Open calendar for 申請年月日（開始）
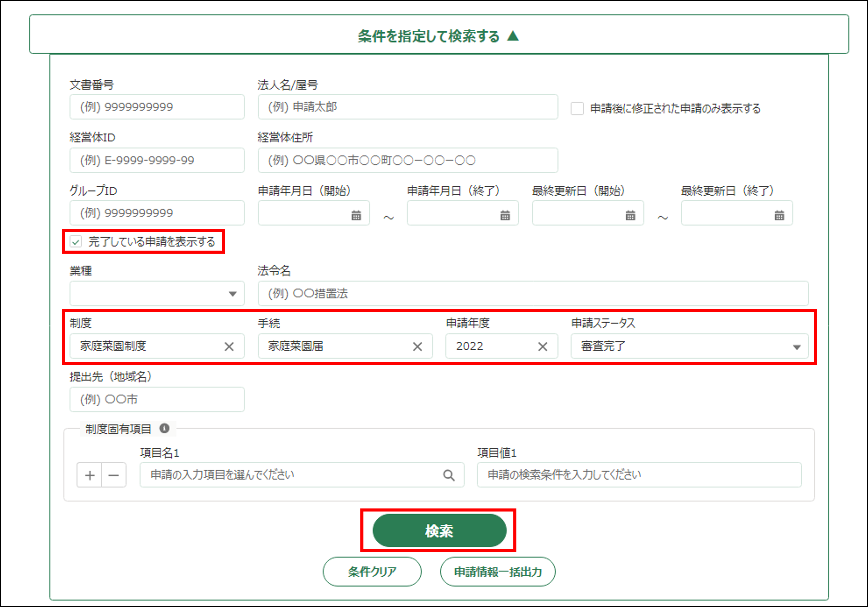This screenshot has width=868, height=607. tap(356, 215)
